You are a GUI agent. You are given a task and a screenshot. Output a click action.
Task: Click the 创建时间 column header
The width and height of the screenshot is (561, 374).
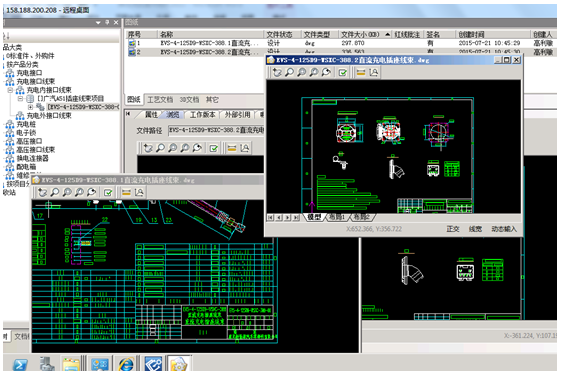point(492,34)
